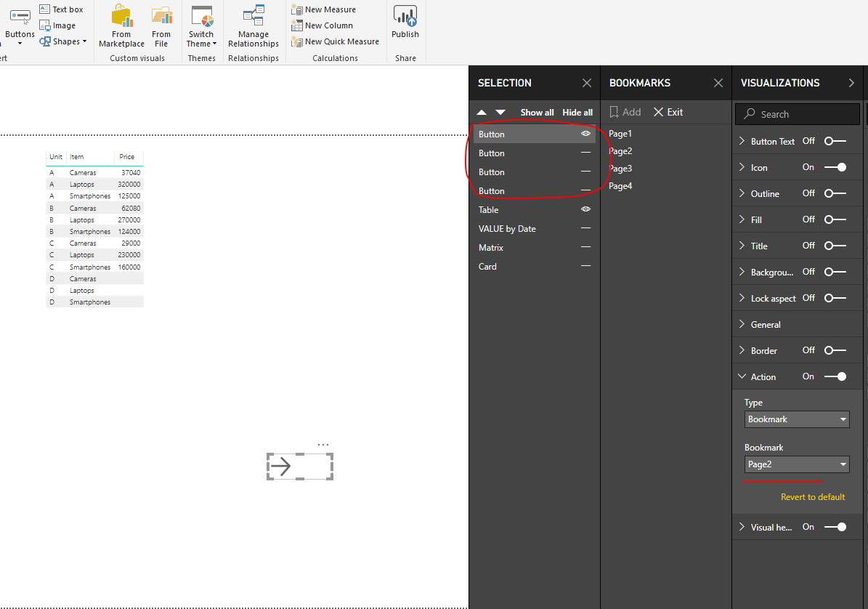Viewport: 868px width, 609px height.
Task: Open the button's more options ellipsis
Action: (323, 445)
